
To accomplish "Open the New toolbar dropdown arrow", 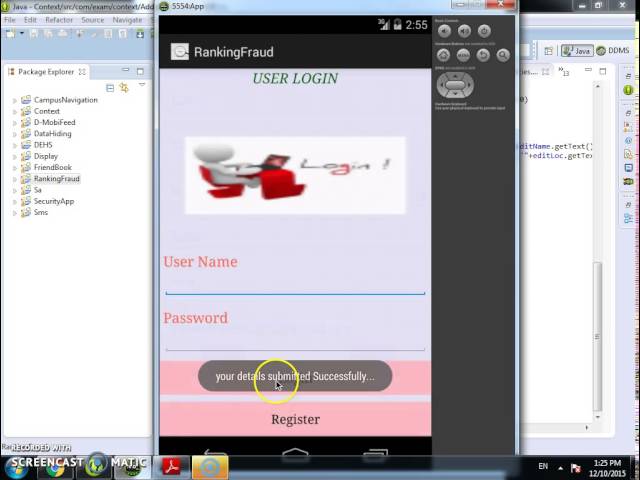I will 22,33.
